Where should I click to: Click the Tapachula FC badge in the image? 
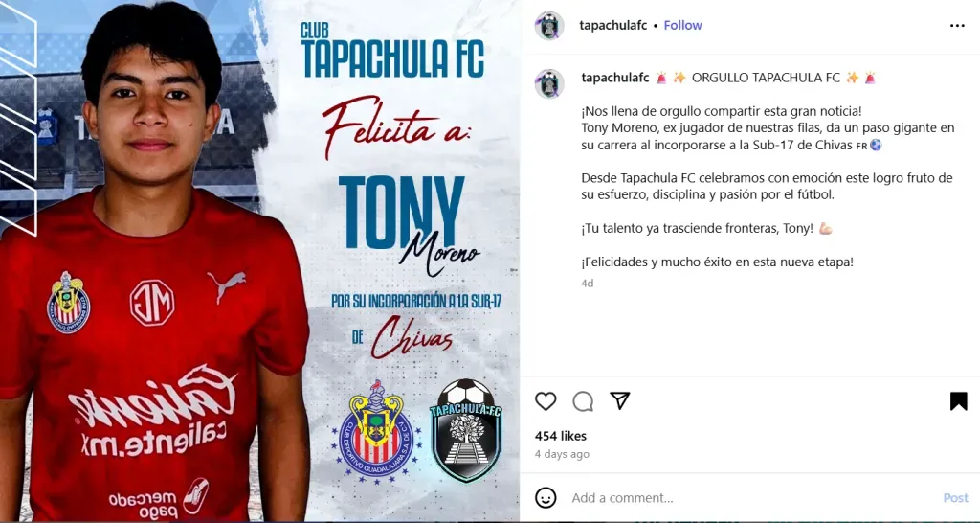click(x=466, y=430)
